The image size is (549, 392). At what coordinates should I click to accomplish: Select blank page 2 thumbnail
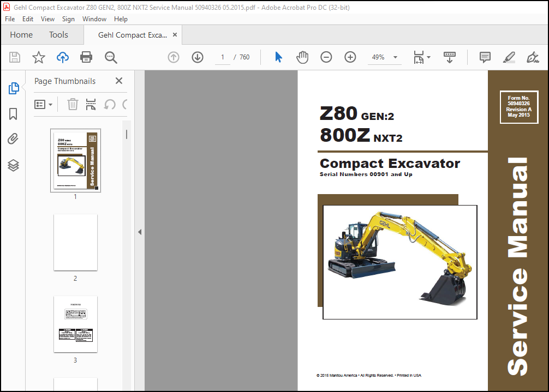[x=76, y=242]
